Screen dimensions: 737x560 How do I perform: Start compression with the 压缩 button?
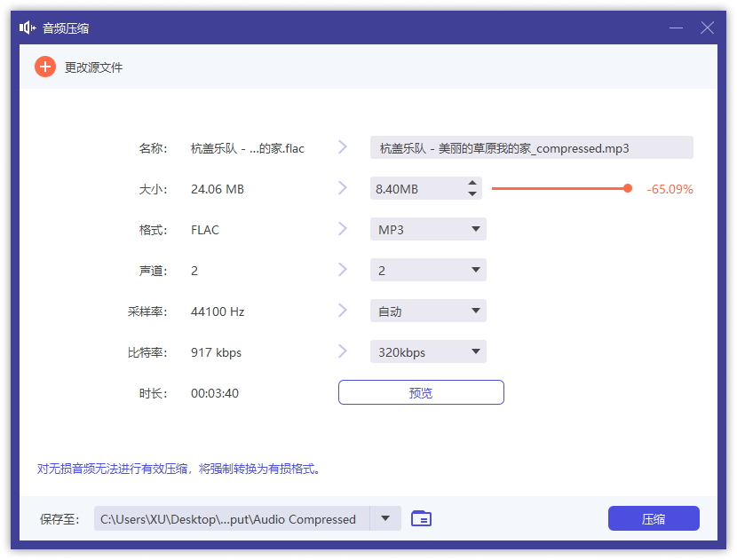[654, 518]
